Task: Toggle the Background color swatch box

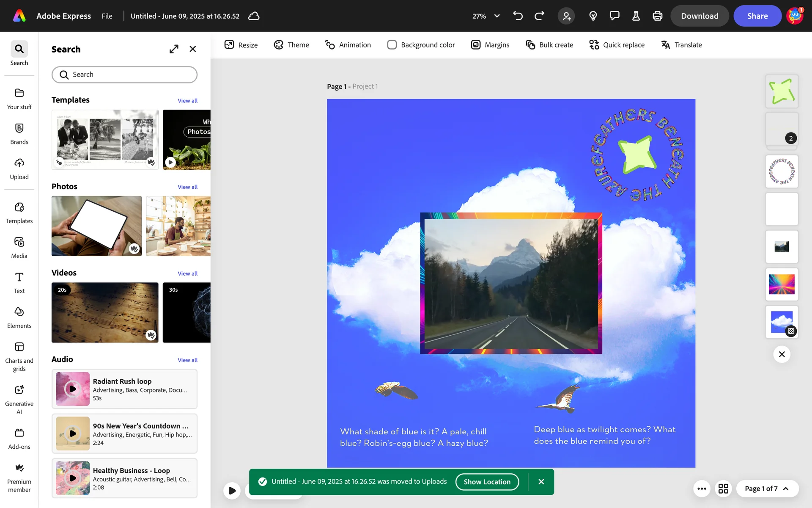Action: coord(392,45)
